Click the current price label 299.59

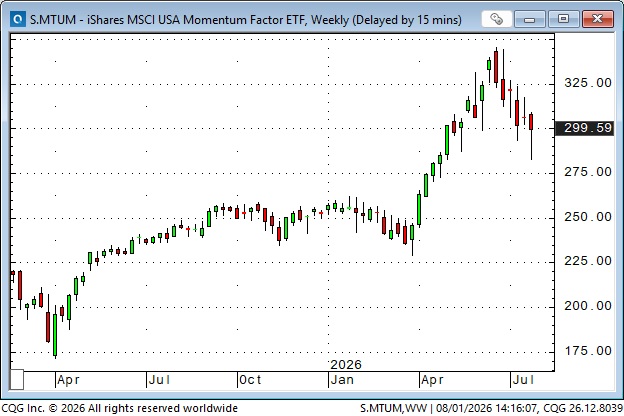(584, 128)
